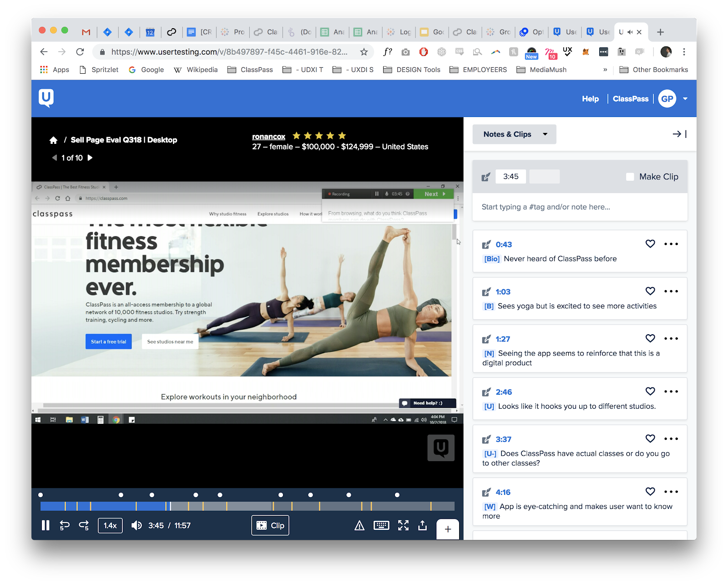Favorite the 3:37 note
This screenshot has width=728, height=585.
(650, 439)
